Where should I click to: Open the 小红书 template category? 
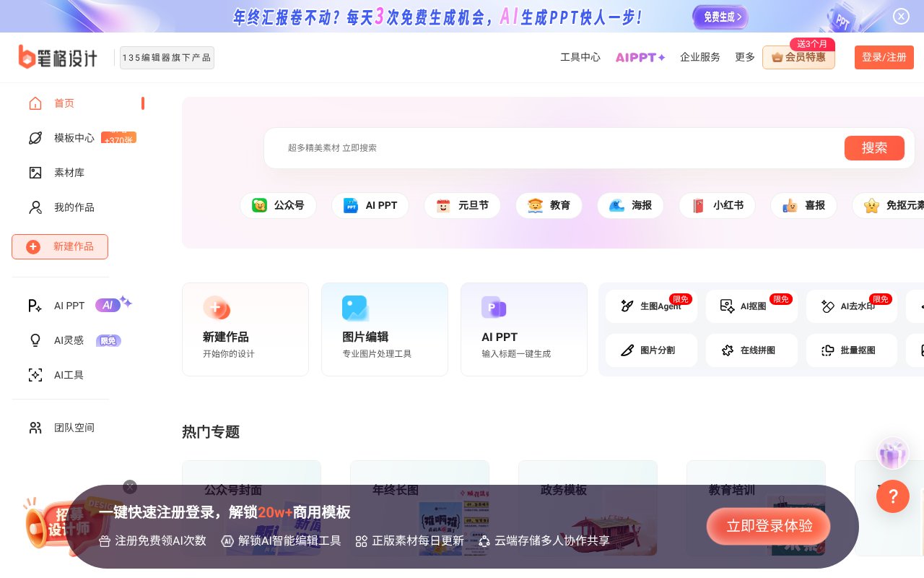point(718,205)
